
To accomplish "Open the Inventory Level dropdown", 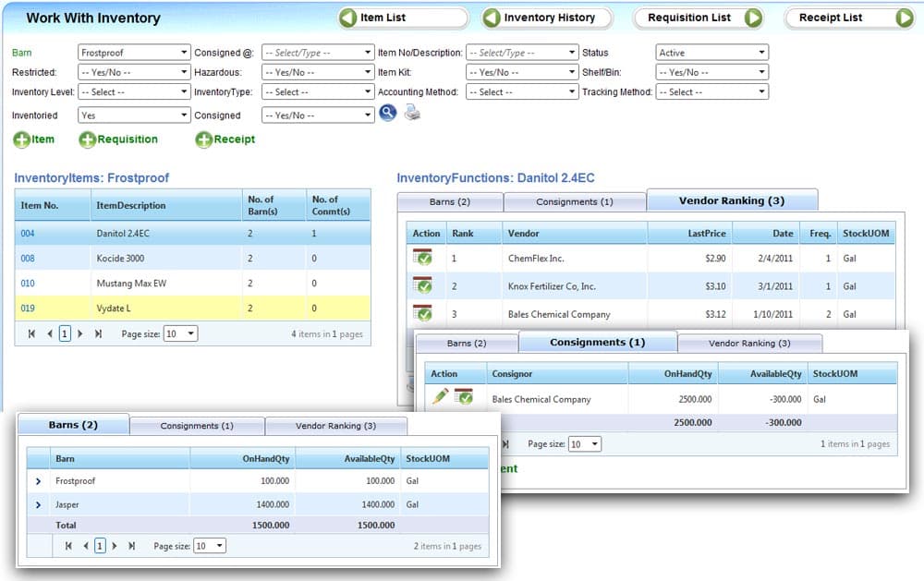I will pos(134,92).
